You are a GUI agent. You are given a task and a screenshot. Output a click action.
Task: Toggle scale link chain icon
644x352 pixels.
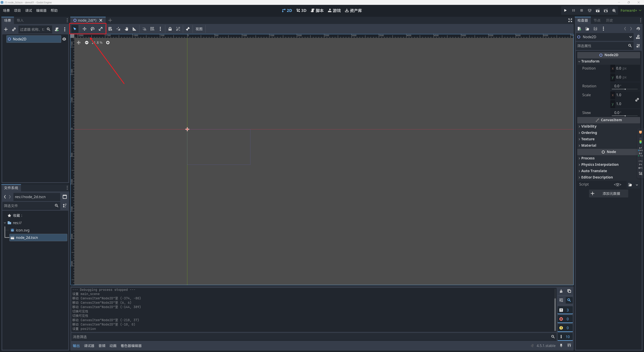637,100
